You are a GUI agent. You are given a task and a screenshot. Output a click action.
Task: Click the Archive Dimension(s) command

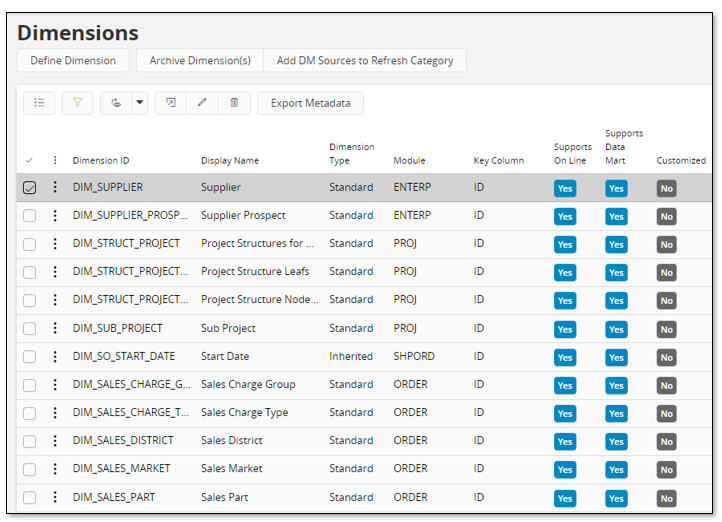[200, 61]
